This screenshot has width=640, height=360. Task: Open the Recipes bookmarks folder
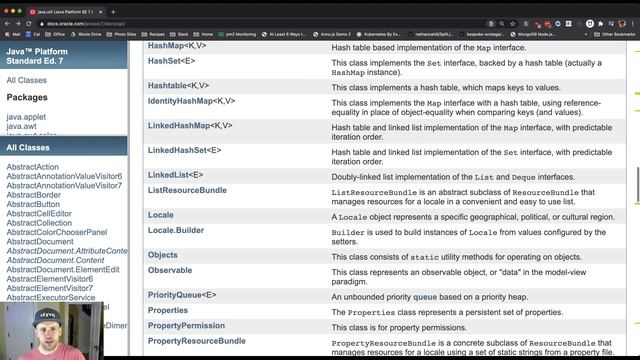pos(153,34)
